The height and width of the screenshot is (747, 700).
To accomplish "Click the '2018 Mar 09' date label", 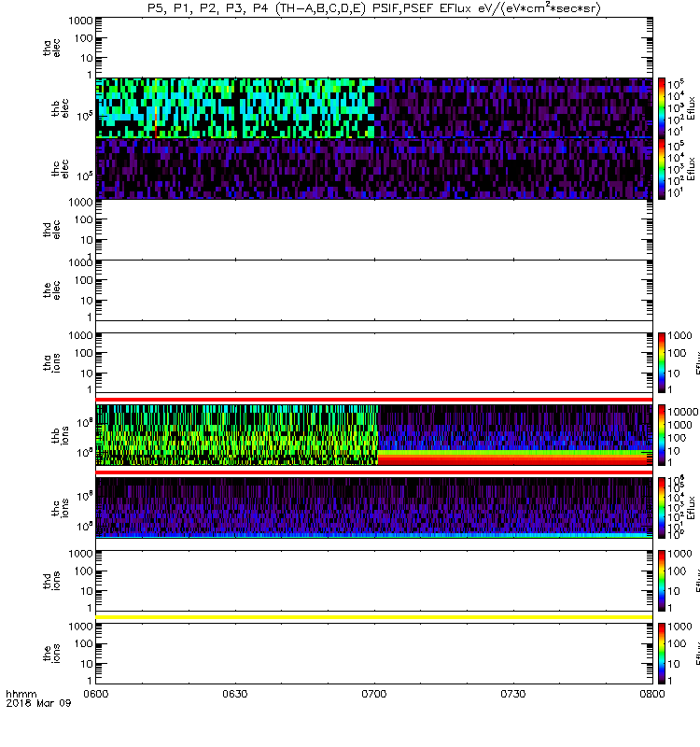I will click(38, 703).
